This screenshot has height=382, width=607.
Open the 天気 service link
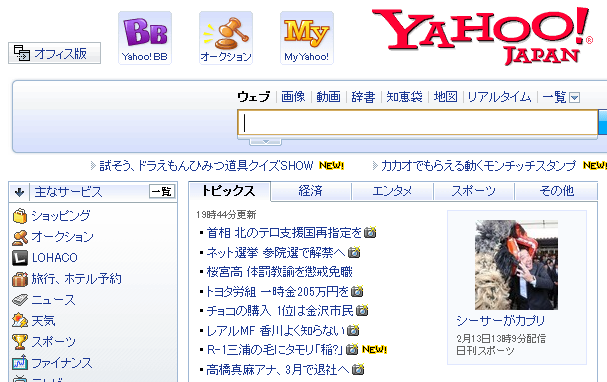[x=43, y=321]
